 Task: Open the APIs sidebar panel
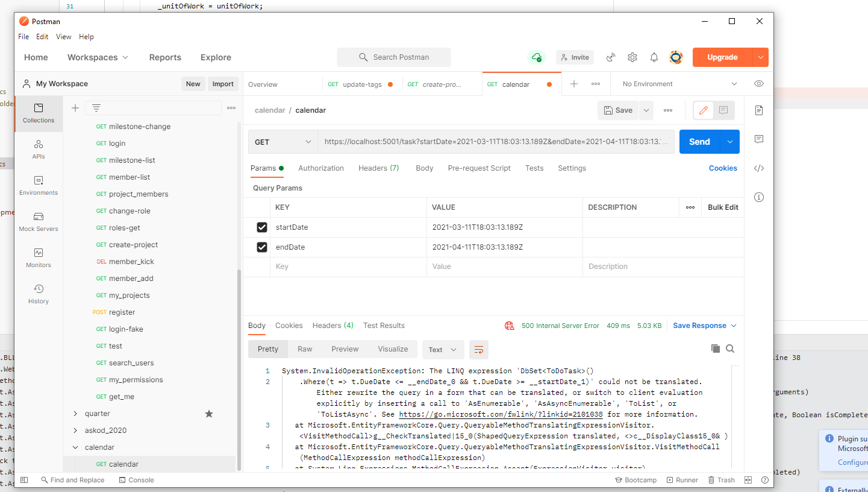tap(39, 150)
